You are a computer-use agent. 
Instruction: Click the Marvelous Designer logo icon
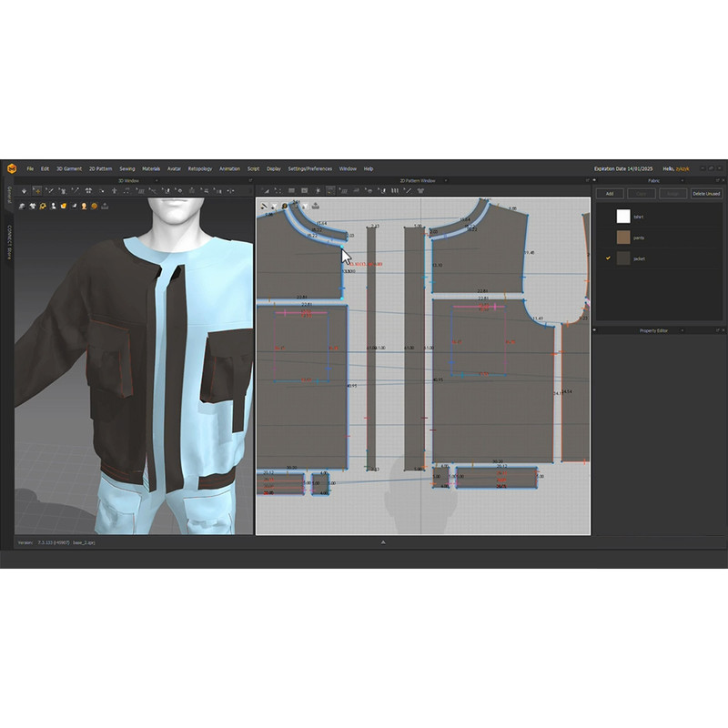(x=12, y=168)
